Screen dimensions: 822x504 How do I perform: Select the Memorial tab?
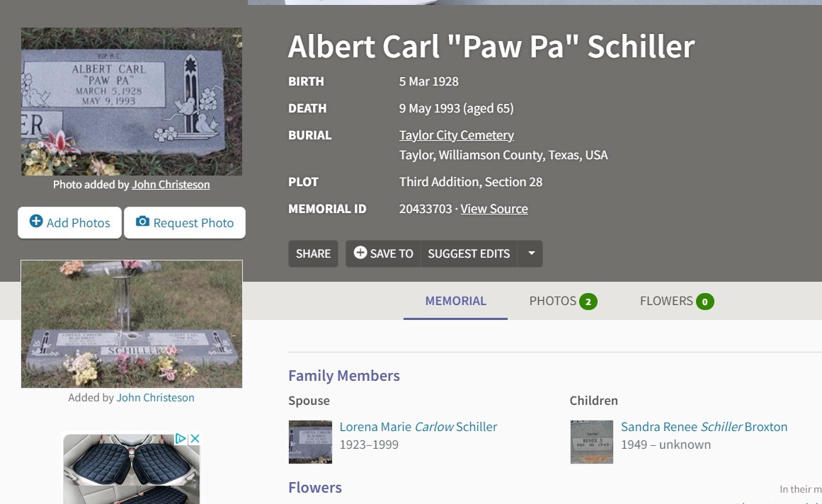tap(455, 302)
